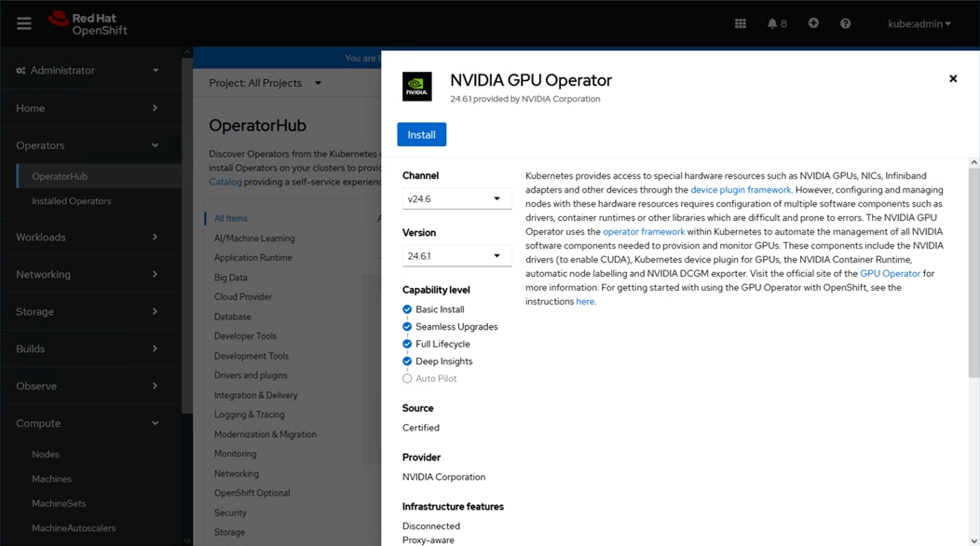980x546 pixels.
Task: Click the sidebar scrollbar thumb
Action: pyautogui.click(x=186, y=235)
